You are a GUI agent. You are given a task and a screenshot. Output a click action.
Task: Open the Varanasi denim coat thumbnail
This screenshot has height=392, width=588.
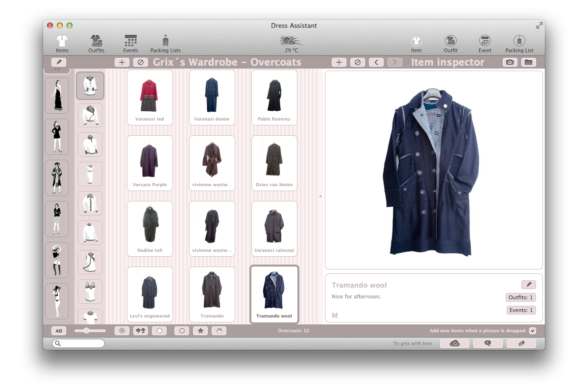tap(212, 98)
